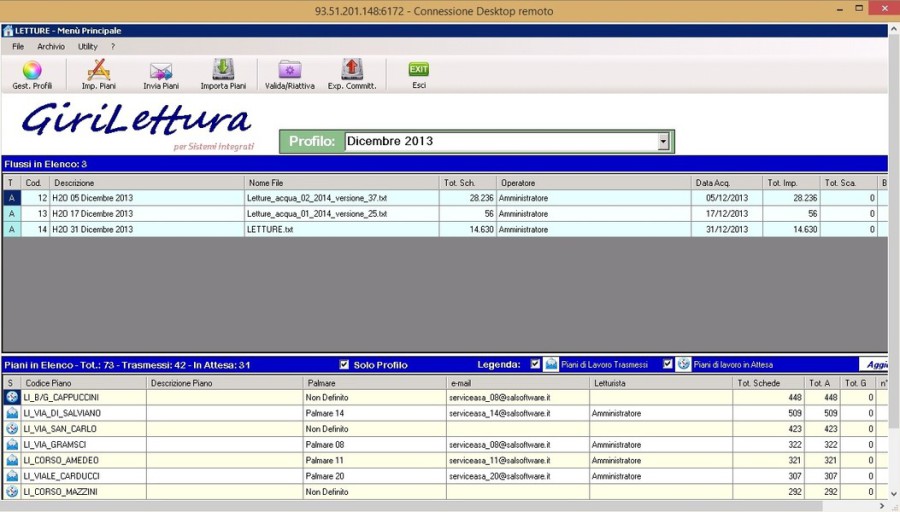Open Gest. Profili profile manager

pyautogui.click(x=32, y=71)
